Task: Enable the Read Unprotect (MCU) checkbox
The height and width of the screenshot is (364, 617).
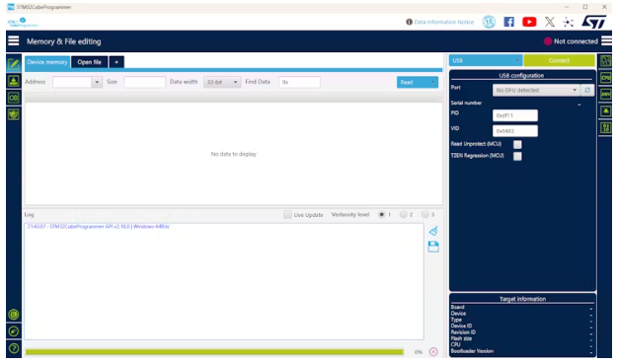Action: click(x=517, y=144)
